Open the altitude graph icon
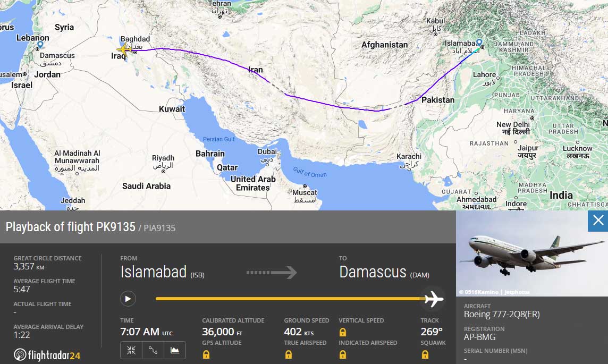 (175, 350)
